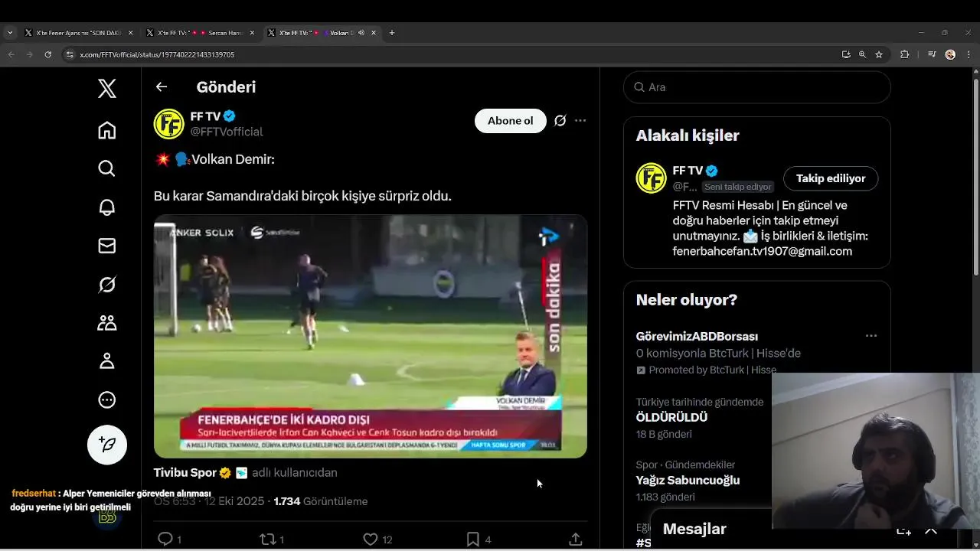
Task: Switch to FF TV Sercan Hamzaoğlu tab
Action: (200, 33)
